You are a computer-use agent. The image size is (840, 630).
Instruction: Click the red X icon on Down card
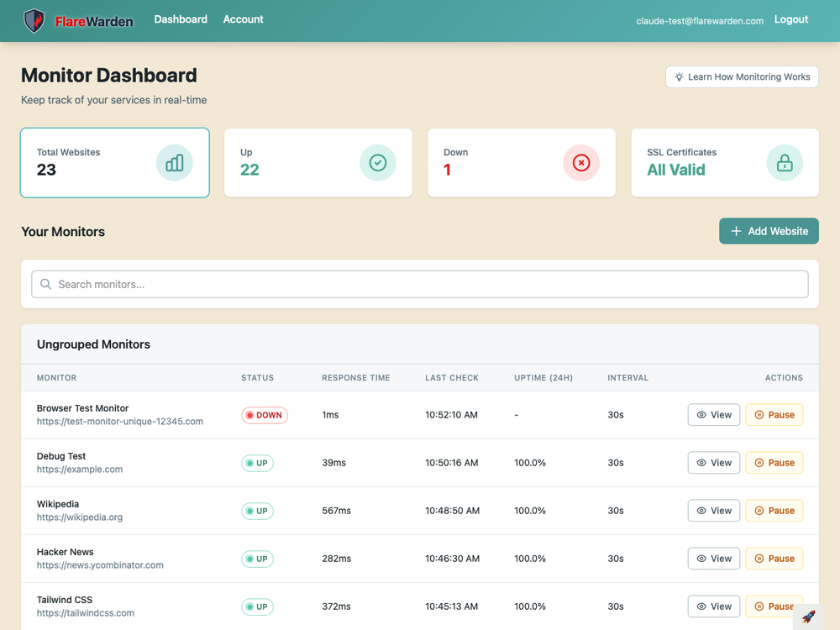581,163
